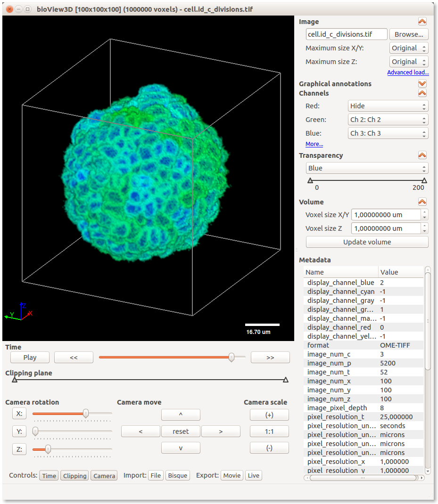438x504 pixels.
Task: Toggle the Clipping controls panel
Action: pos(75,476)
